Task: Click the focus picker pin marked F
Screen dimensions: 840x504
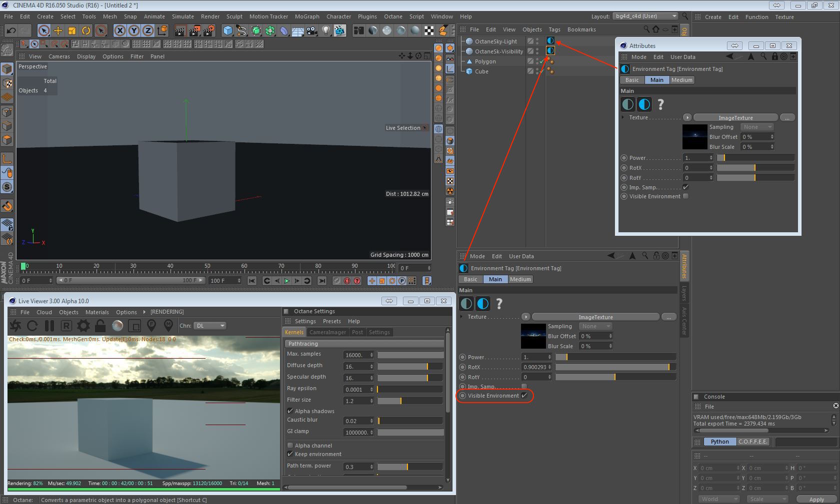Action: 151,326
